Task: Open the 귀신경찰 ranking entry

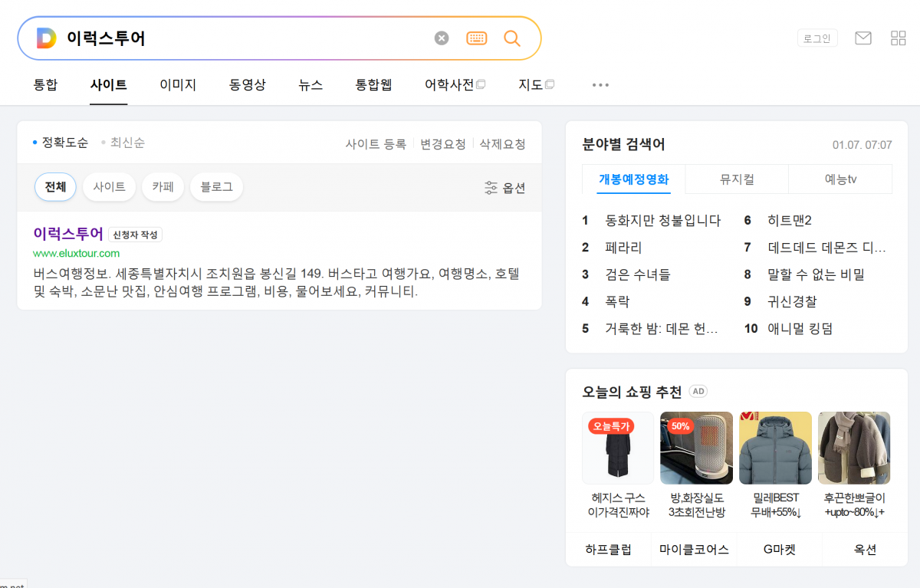Action: tap(792, 301)
